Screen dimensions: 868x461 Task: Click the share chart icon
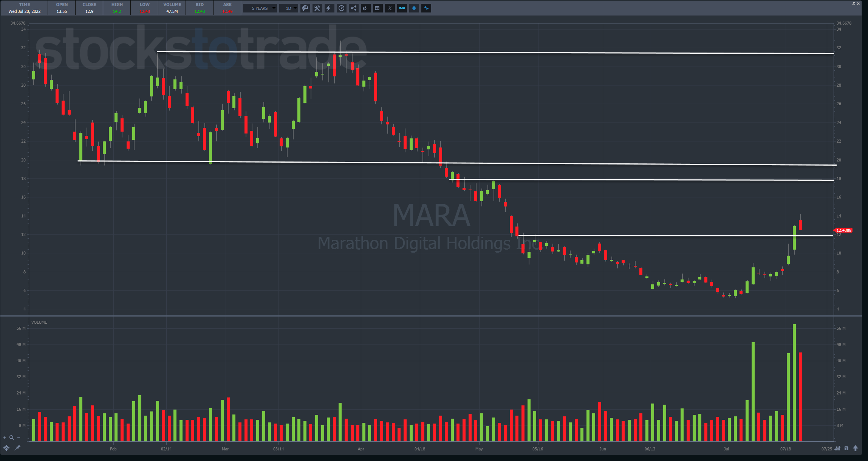click(353, 8)
